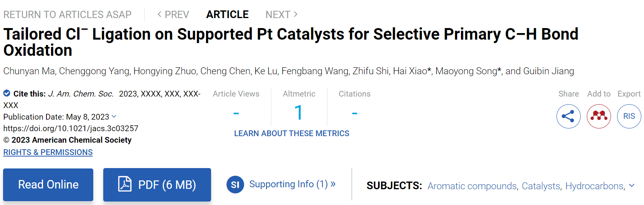Image resolution: width=644 pixels, height=205 pixels.
Task: Click author Hai Xiao name
Action: 410,71
